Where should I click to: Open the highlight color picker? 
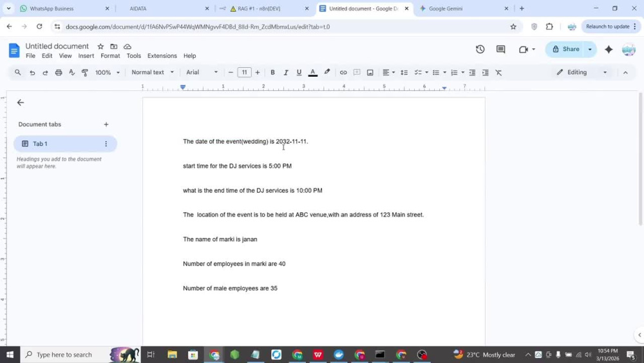click(327, 72)
